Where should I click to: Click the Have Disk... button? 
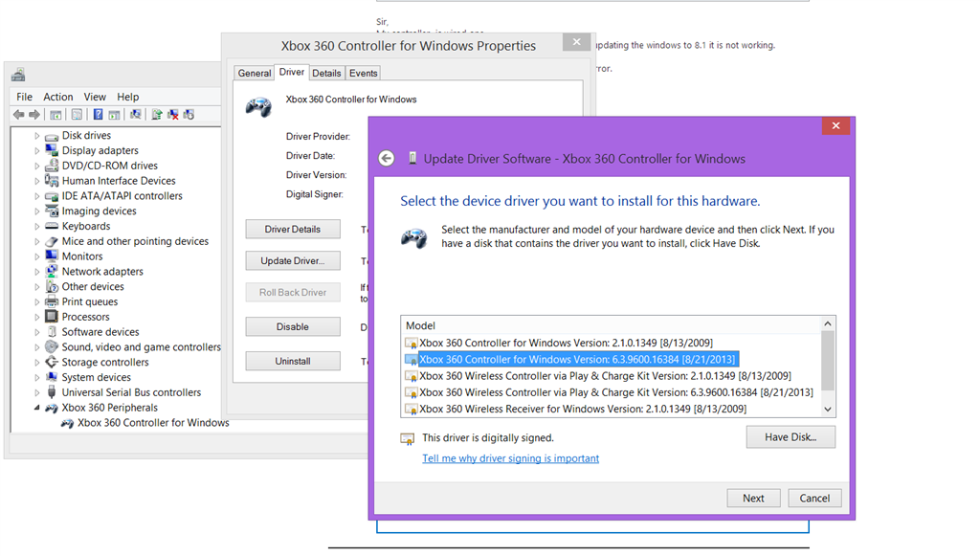791,437
